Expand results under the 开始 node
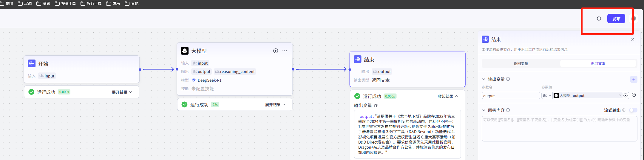Viewport: 644px width, 160px height. [x=122, y=92]
